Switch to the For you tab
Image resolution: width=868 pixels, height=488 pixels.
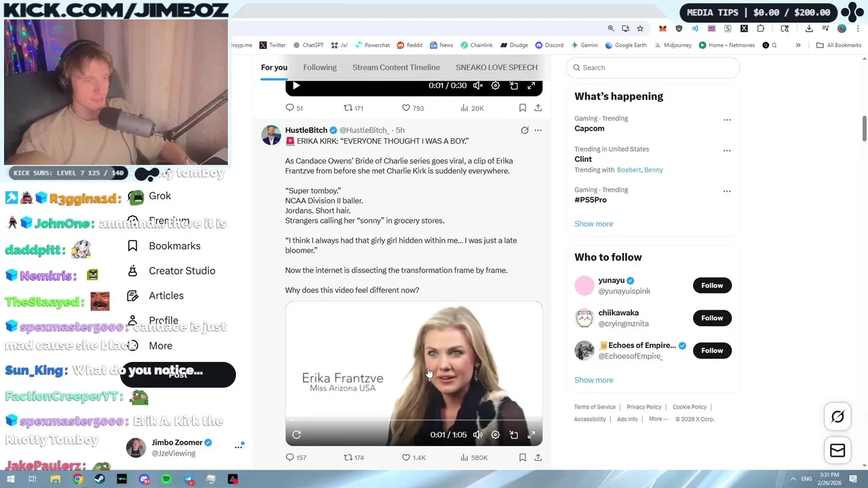(x=274, y=67)
